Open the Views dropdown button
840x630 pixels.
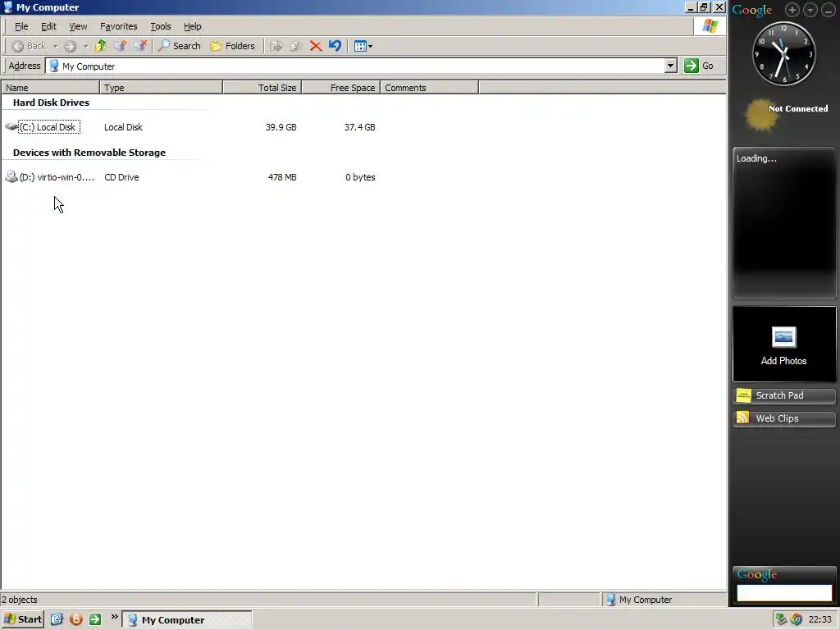click(x=363, y=46)
